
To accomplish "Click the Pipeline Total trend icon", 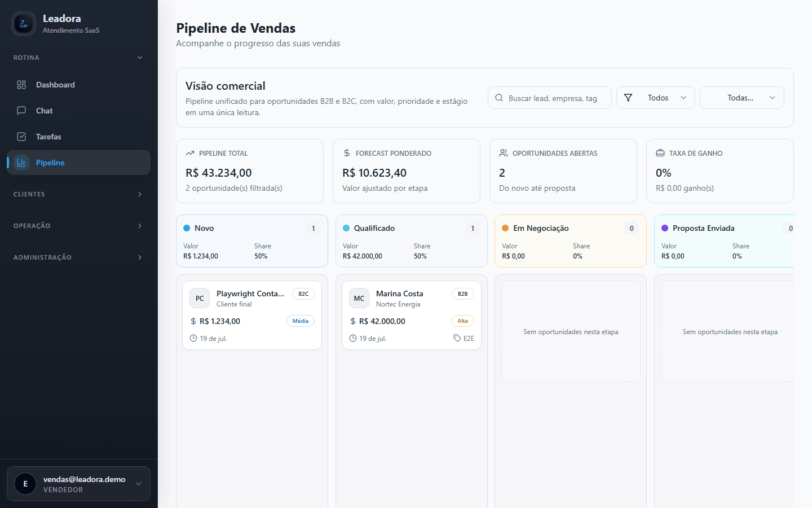I will pos(190,153).
